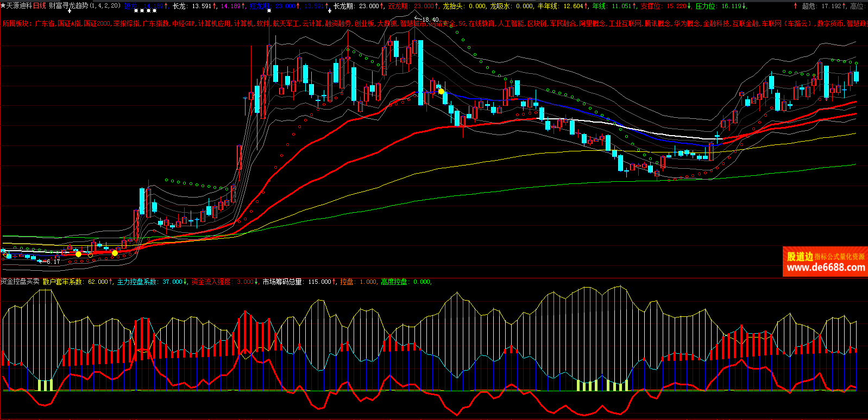Click the yellow dot marker at the price peak
Viewport: 868px width, 420px height.
click(x=441, y=92)
